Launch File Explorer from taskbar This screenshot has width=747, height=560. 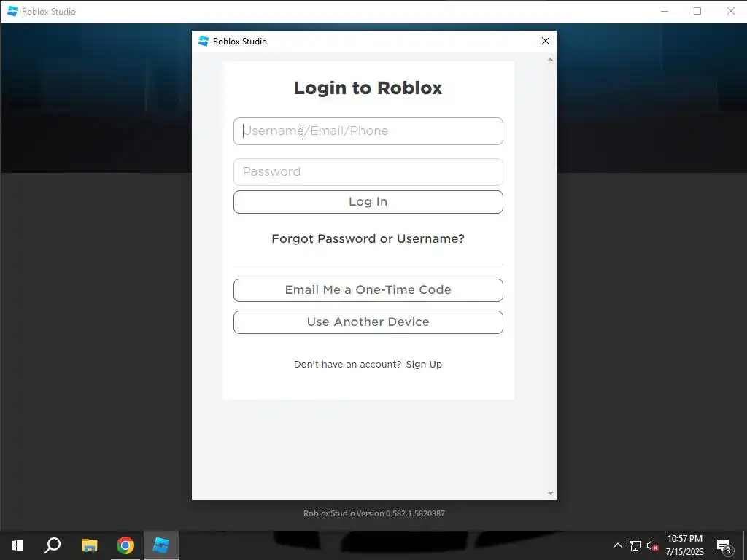[89, 545]
